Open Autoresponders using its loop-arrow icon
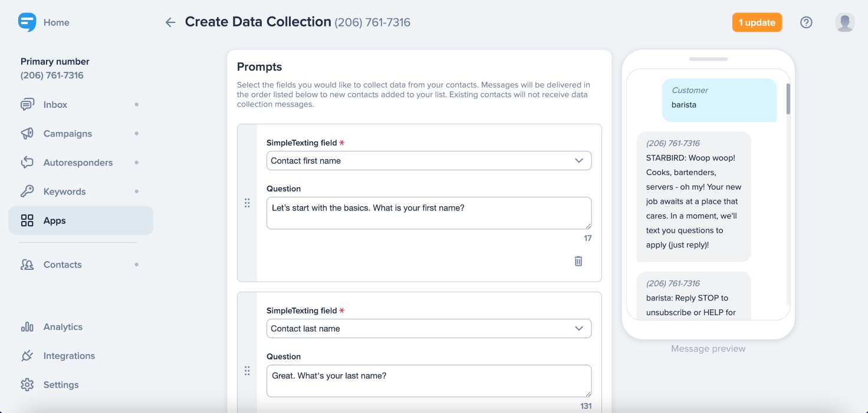Screen dimensions: 868x413 pyautogui.click(x=28, y=162)
